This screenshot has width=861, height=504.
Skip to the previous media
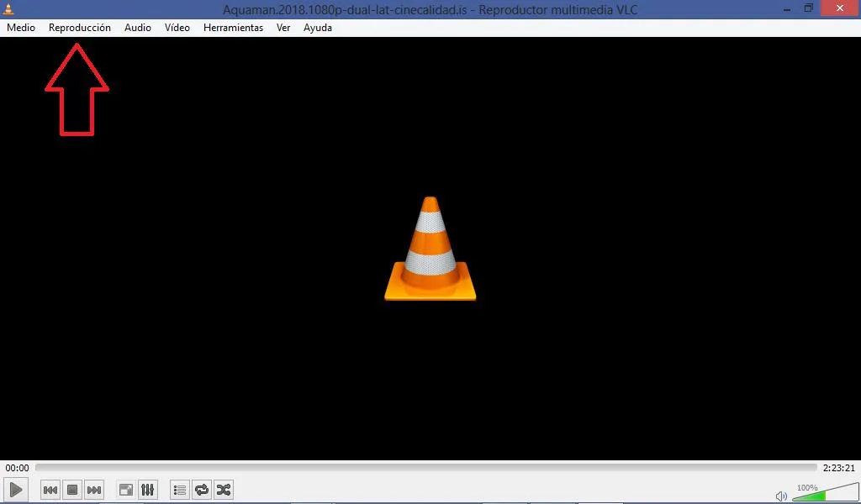tap(50, 490)
